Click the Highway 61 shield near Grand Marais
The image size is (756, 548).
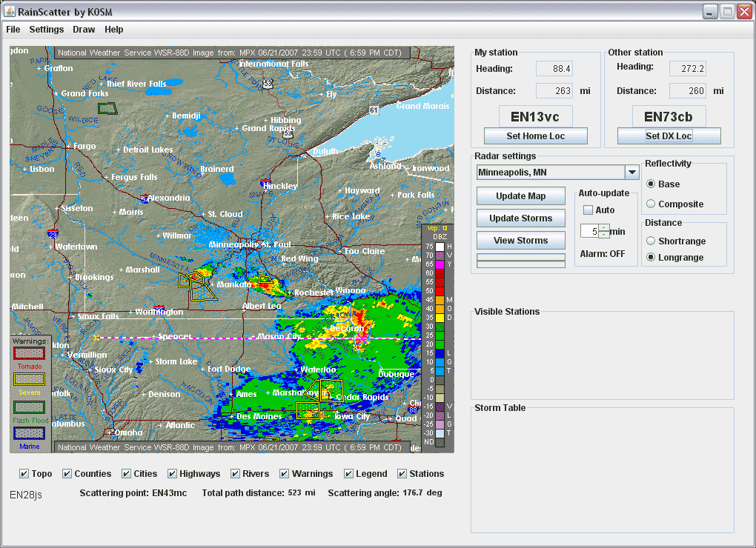(x=374, y=110)
